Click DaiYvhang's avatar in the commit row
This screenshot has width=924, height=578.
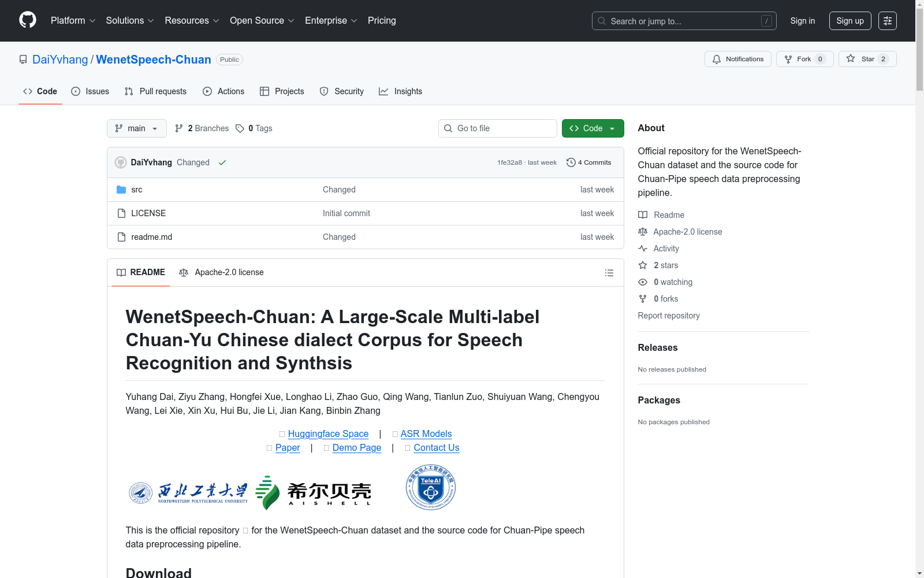[121, 162]
